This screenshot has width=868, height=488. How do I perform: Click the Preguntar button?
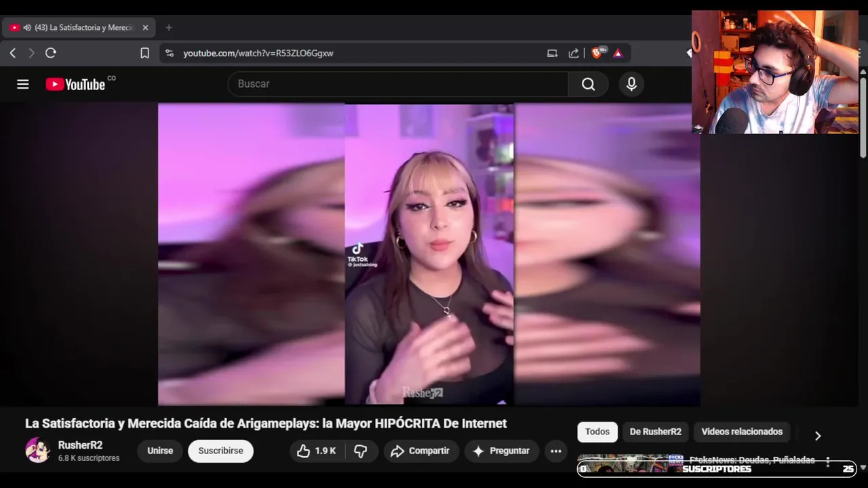[501, 451]
